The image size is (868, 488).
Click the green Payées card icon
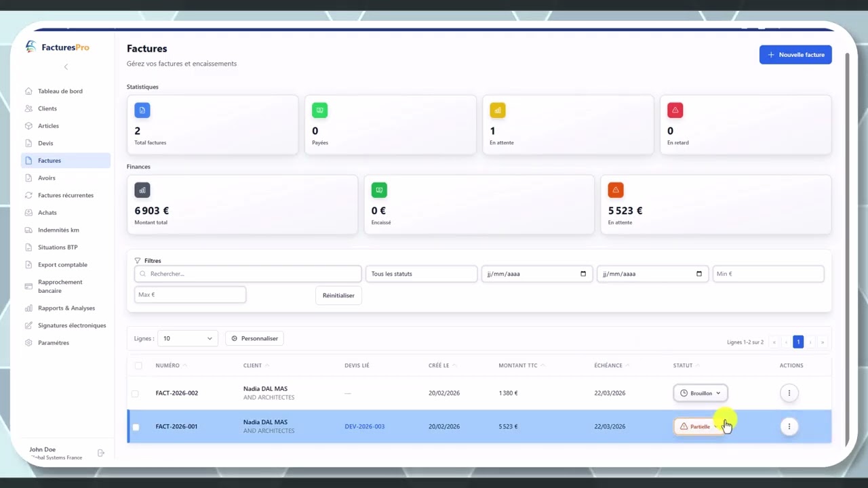(x=320, y=110)
